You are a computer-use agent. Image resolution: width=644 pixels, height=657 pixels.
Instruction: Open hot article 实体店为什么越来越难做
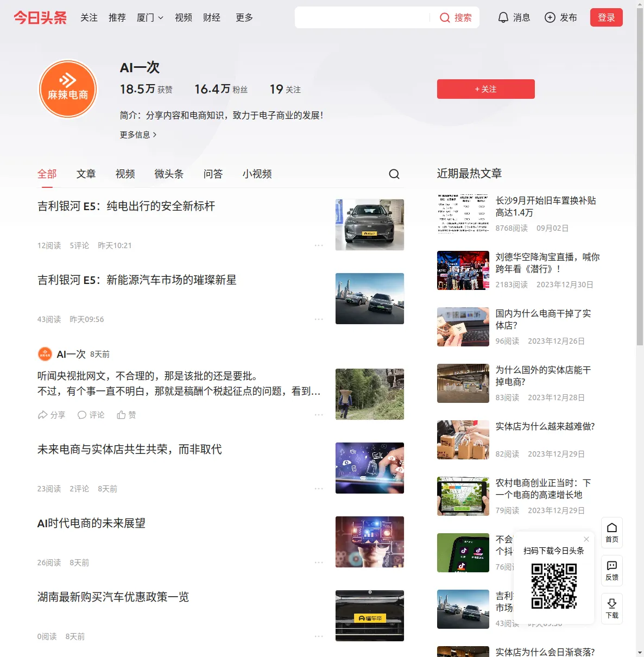(x=545, y=427)
